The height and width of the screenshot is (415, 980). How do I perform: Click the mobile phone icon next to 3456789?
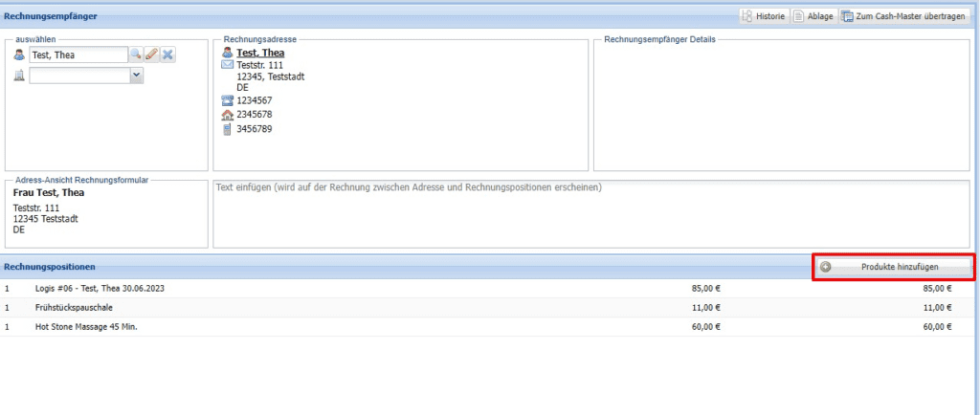pyautogui.click(x=227, y=129)
